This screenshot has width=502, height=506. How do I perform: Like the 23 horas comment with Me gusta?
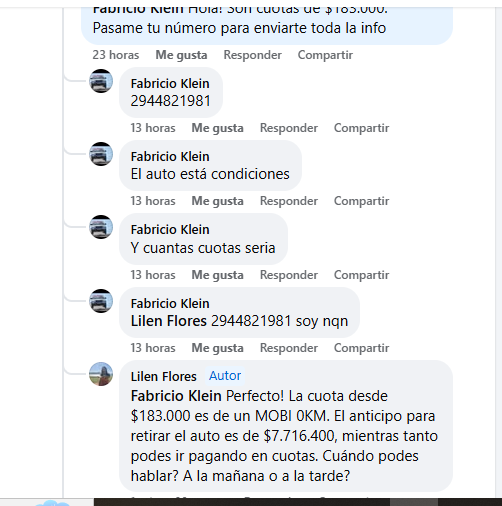point(181,55)
